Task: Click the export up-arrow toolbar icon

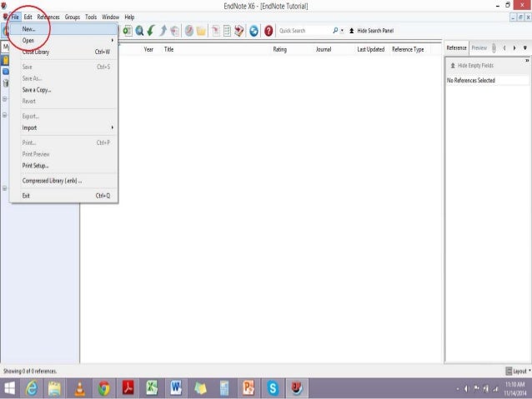Action: tap(163, 31)
